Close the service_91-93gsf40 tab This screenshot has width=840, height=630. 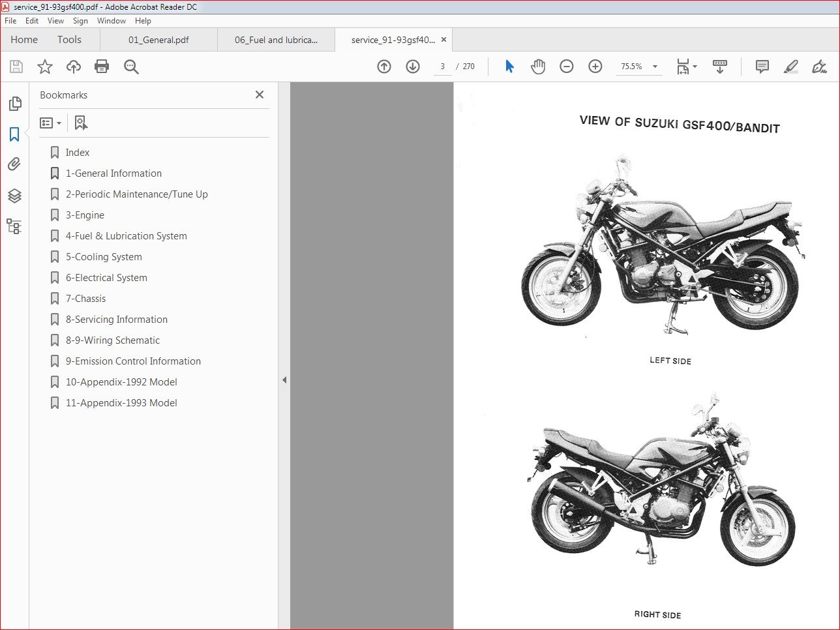click(443, 40)
